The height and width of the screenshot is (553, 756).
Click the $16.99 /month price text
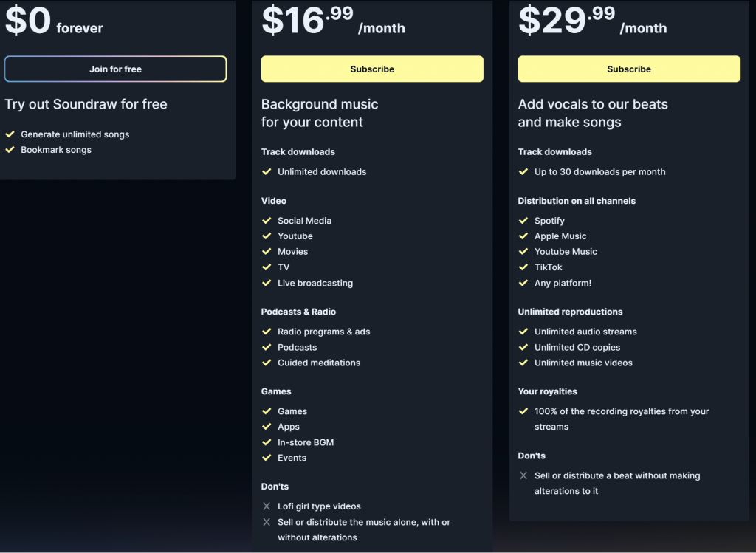pyautogui.click(x=333, y=21)
